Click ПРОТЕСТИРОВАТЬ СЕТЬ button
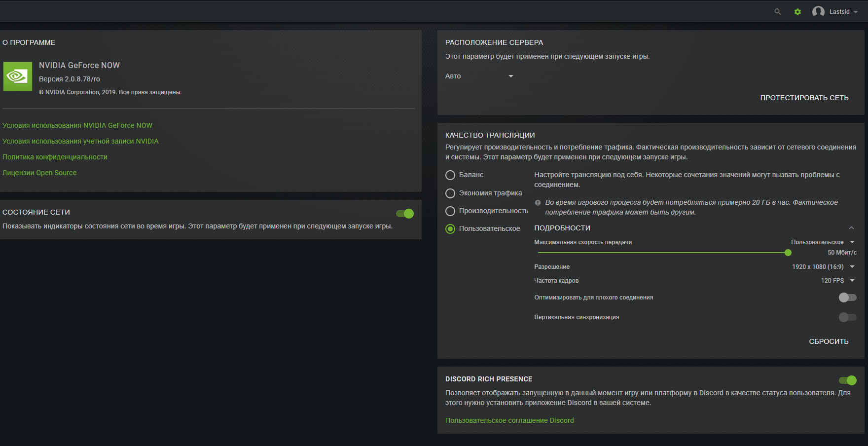This screenshot has height=446, width=868. click(x=804, y=98)
